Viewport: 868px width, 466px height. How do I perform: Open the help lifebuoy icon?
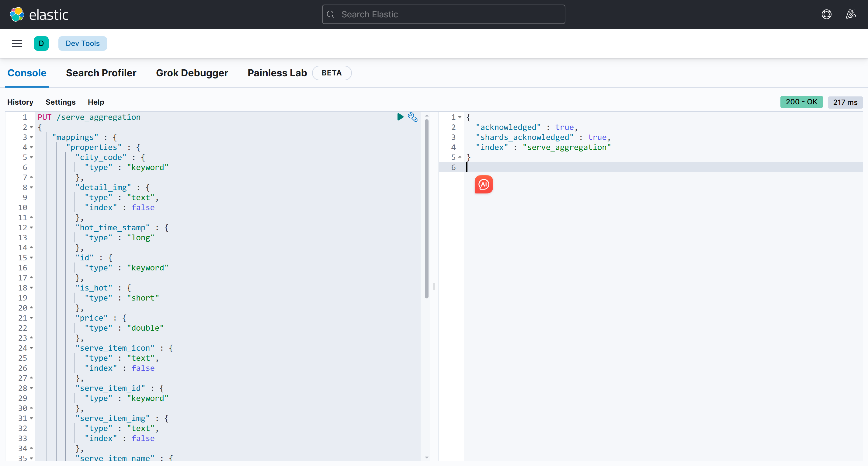coord(826,15)
